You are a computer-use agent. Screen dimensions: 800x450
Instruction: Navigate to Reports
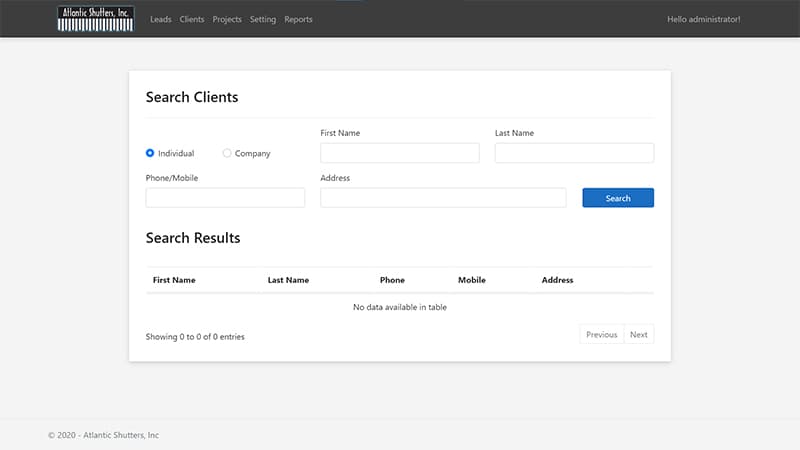pos(298,19)
